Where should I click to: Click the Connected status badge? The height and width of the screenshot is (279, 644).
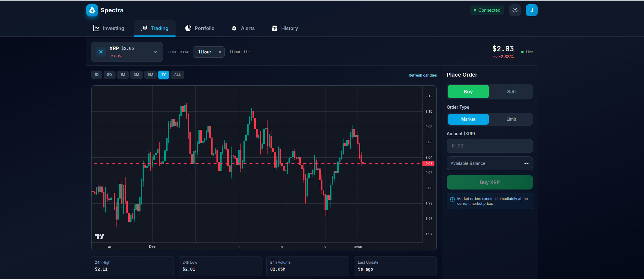[x=487, y=10]
